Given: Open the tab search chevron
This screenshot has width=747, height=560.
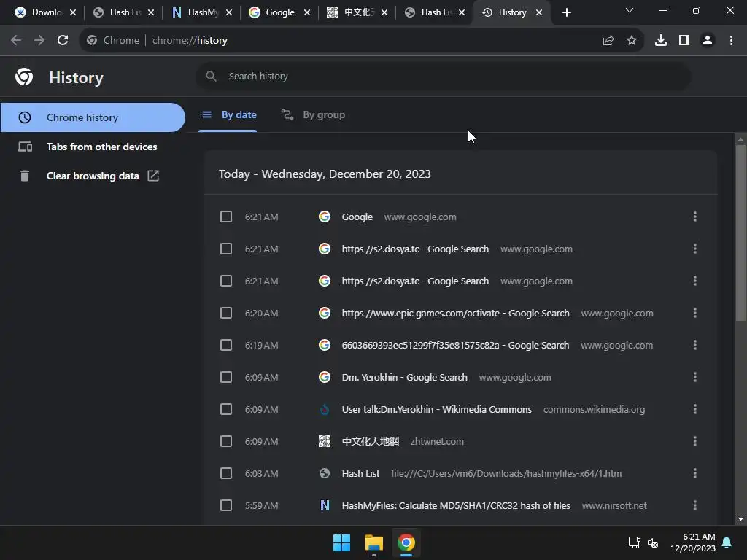Looking at the screenshot, I should 630,10.
